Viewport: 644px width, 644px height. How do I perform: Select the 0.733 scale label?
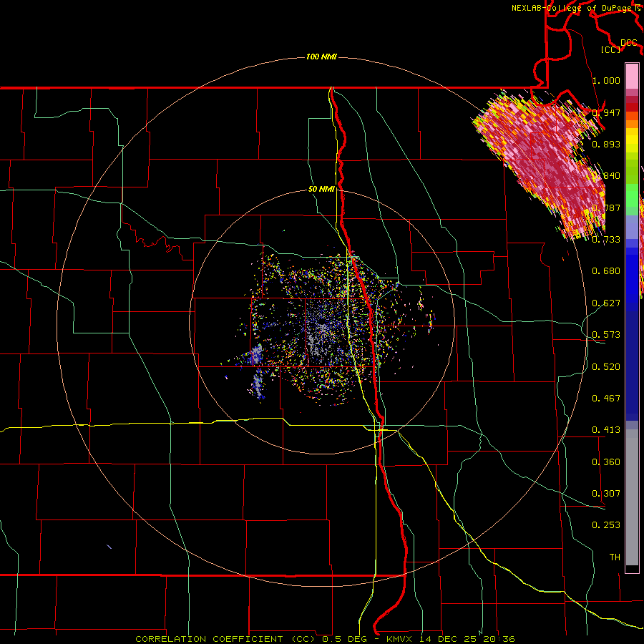click(606, 240)
